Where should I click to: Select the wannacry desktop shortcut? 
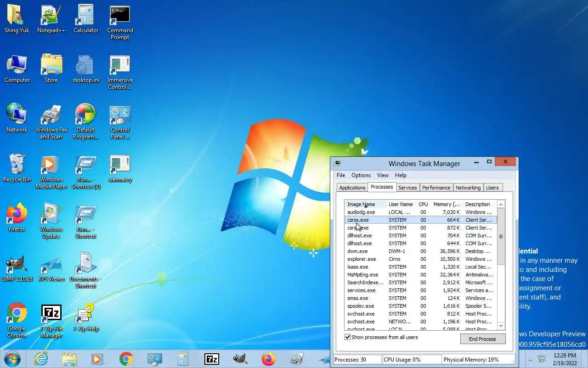(120, 168)
